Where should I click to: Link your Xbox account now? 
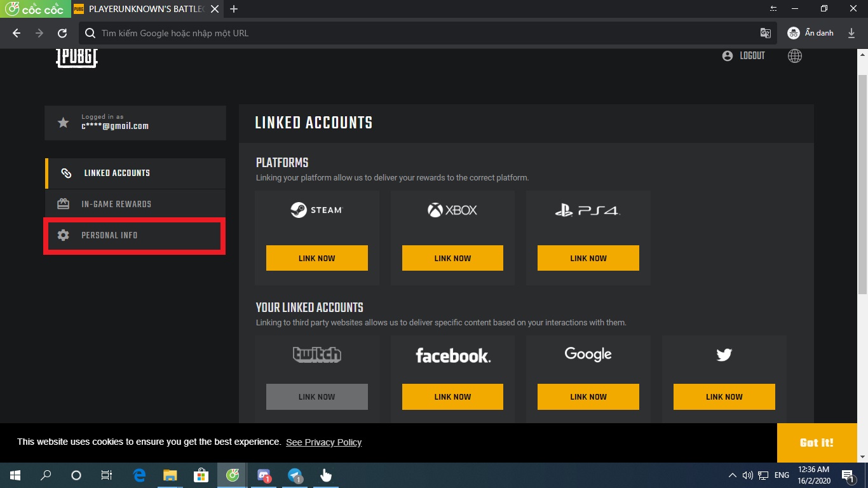452,259
